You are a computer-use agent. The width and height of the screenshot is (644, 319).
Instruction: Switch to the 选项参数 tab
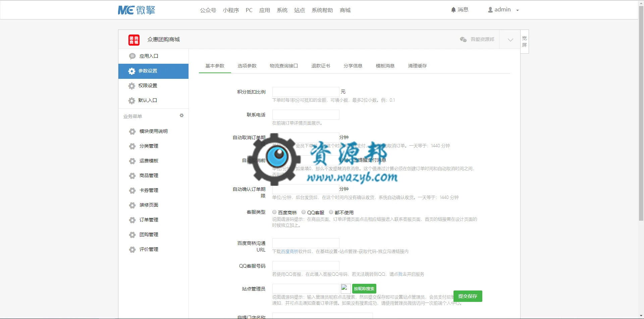247,66
